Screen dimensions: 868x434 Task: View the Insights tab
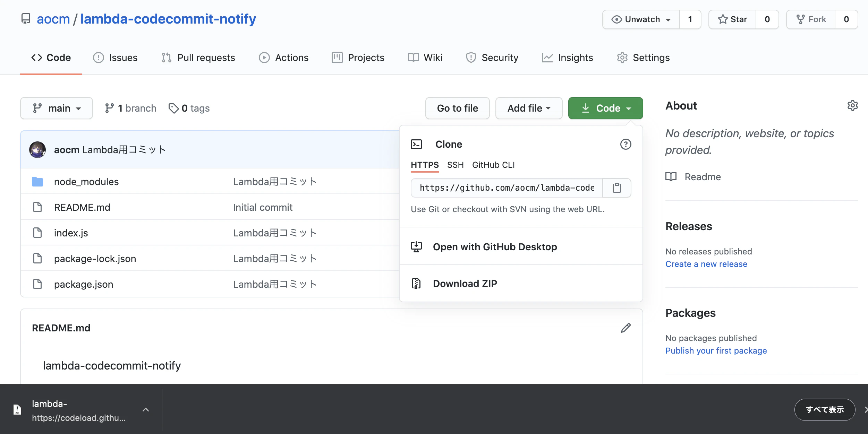pyautogui.click(x=568, y=58)
